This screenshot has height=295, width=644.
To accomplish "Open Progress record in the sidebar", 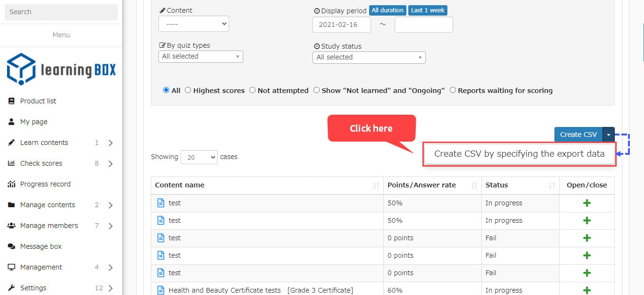I will 45,184.
